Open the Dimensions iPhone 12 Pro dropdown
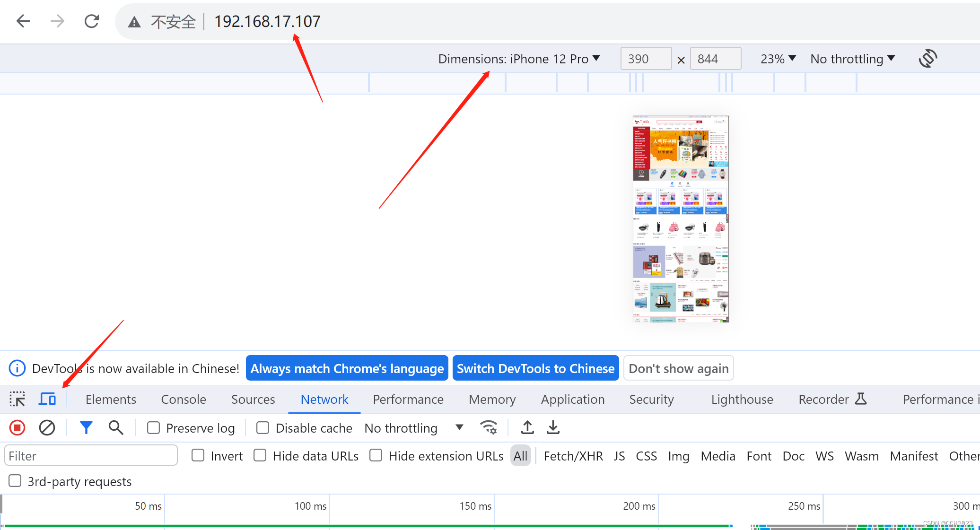The height and width of the screenshot is (530, 980). tap(519, 59)
